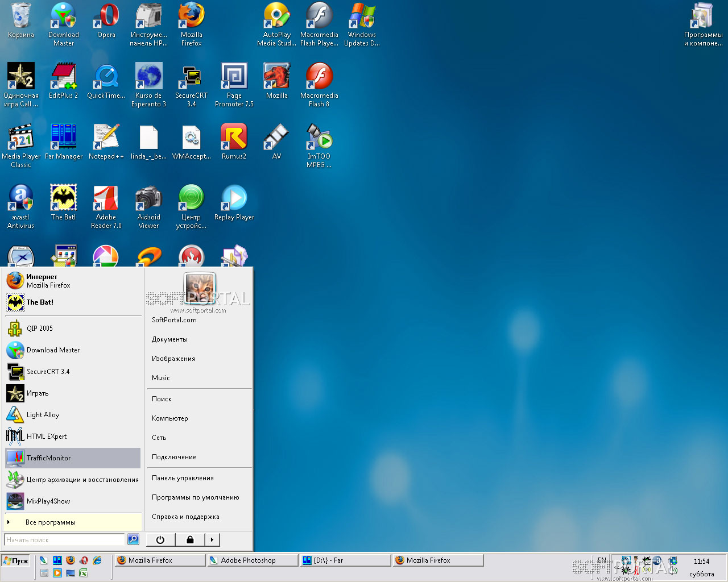Click the taskbar clock showing 11:54
Image resolution: width=728 pixels, height=582 pixels.
[701, 562]
